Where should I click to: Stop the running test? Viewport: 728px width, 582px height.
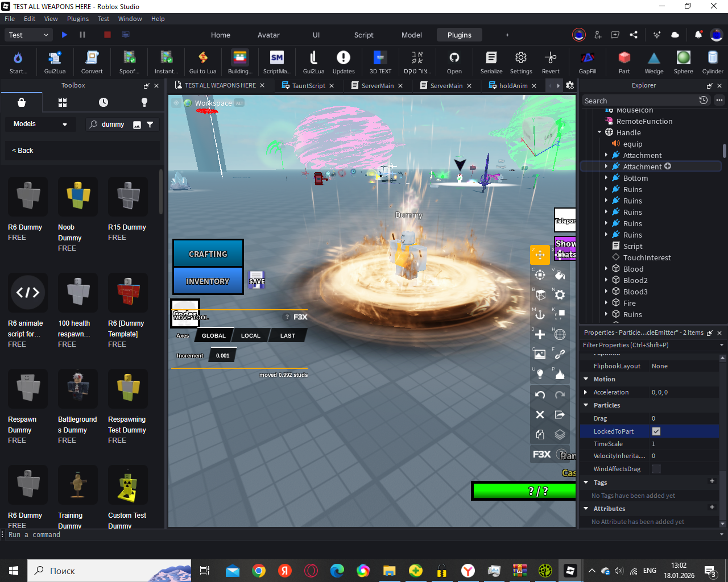pos(107,35)
